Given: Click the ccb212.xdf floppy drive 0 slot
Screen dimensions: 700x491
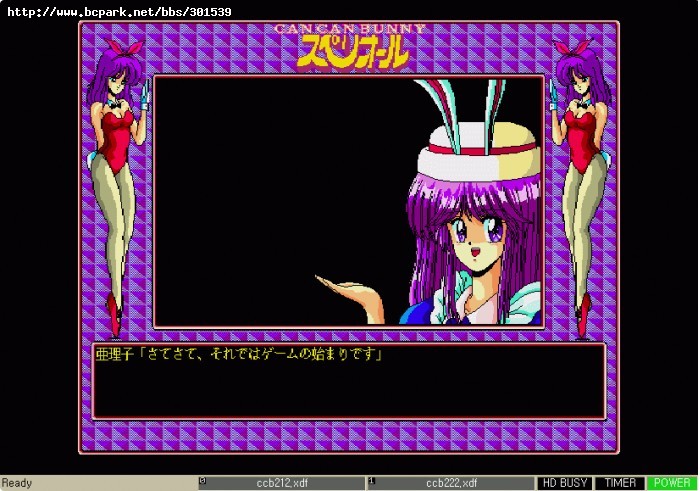Looking at the screenshot, I should point(282,483).
